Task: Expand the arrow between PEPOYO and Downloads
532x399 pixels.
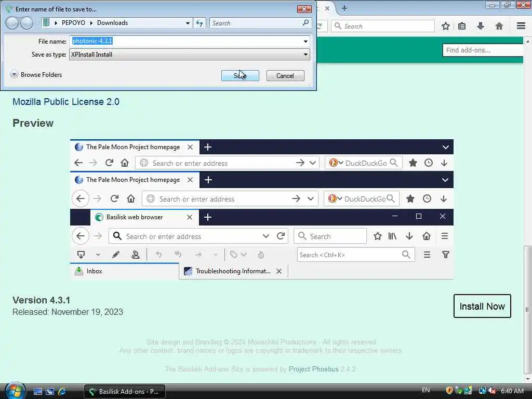Action: [91, 23]
